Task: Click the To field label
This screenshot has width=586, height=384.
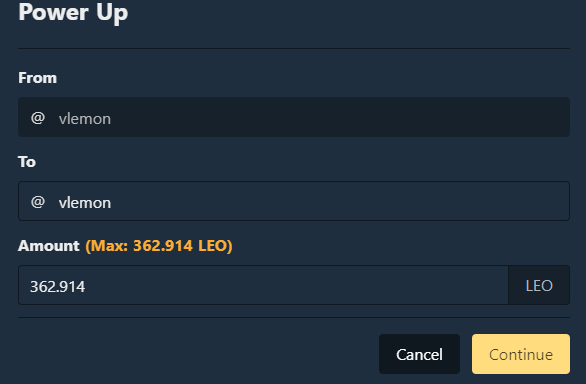Action: pos(27,162)
